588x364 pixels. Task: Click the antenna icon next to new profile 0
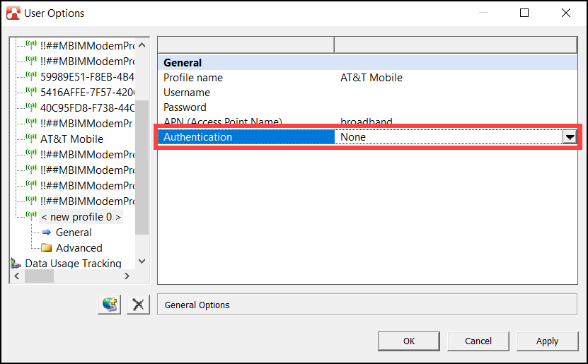(x=31, y=216)
